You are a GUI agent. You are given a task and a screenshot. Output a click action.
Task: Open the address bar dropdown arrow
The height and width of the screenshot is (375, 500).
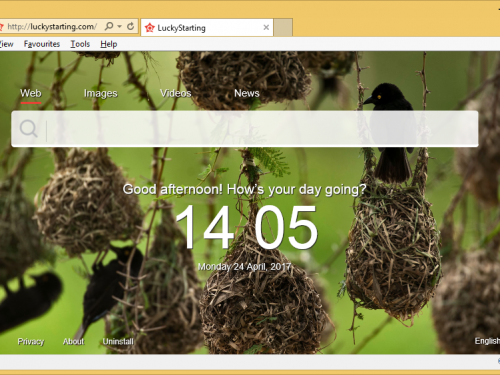coord(119,26)
